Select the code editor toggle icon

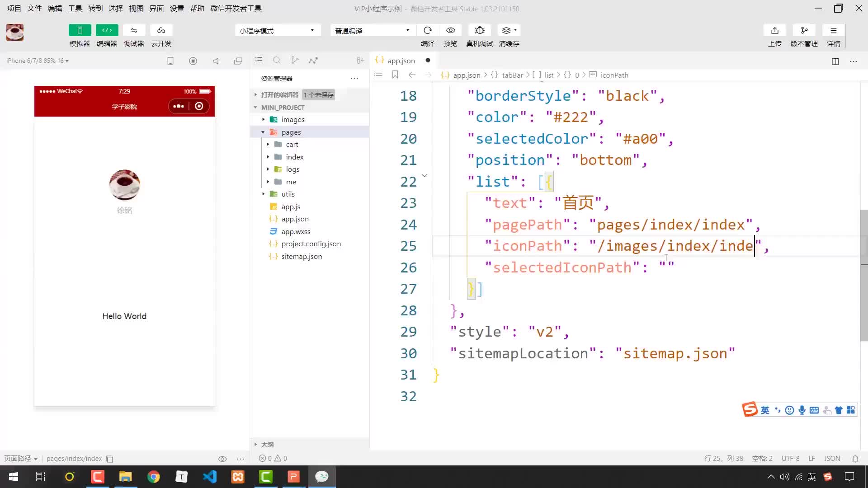pos(107,30)
